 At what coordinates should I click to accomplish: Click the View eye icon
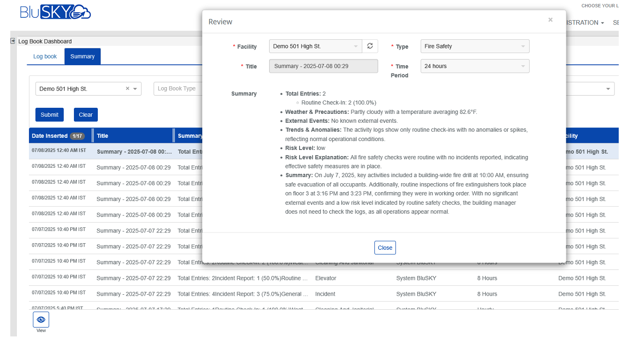tap(41, 320)
